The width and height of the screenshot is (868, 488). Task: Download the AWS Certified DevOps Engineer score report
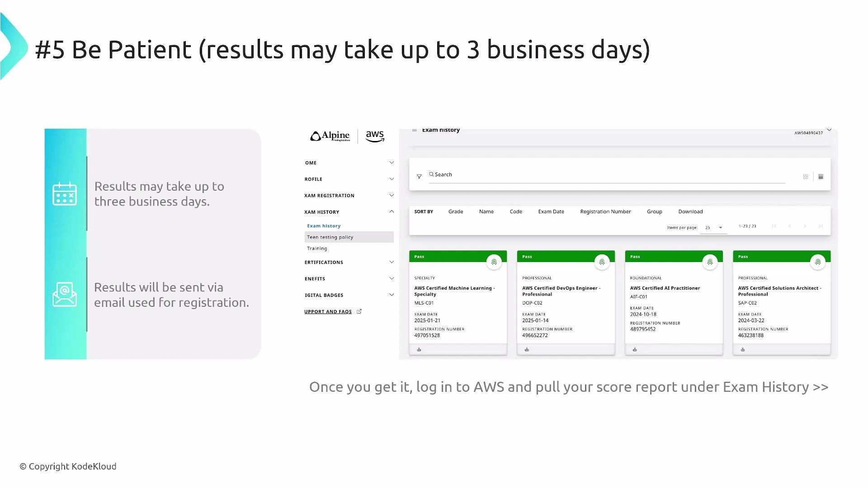point(527,349)
